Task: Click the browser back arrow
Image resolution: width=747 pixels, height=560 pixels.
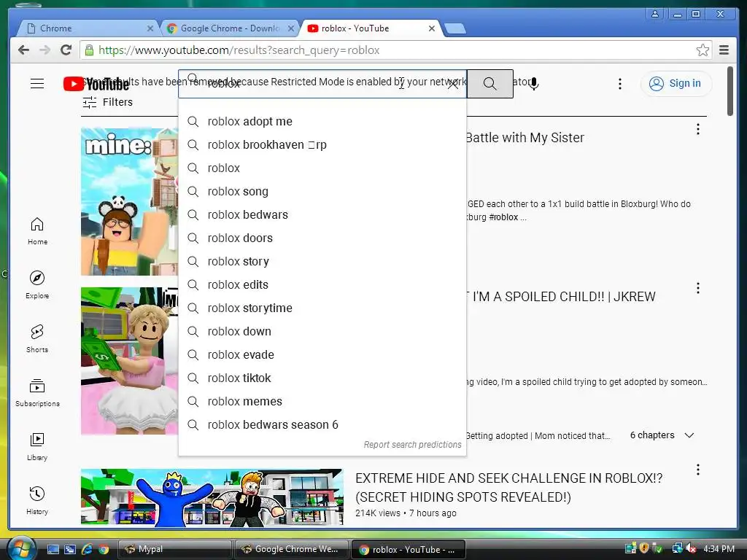Action: pos(23,50)
